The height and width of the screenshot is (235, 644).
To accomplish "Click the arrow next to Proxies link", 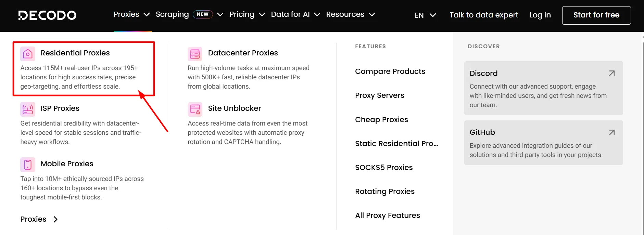I will point(55,219).
